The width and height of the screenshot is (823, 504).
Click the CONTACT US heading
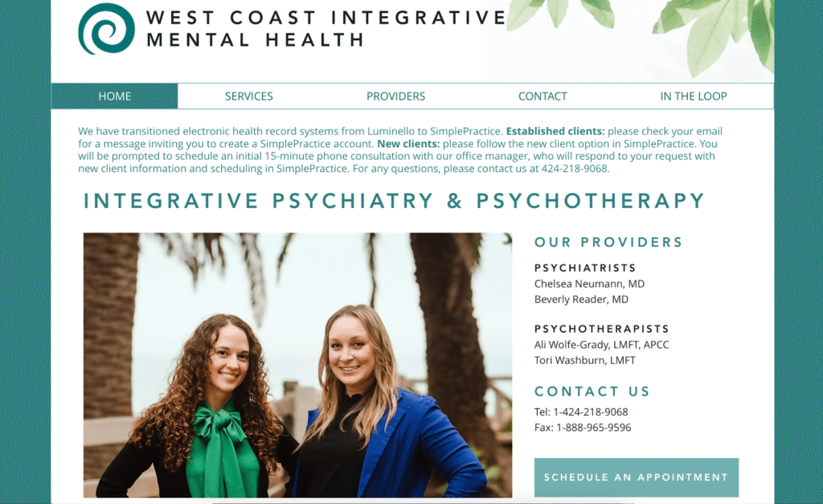(592, 391)
